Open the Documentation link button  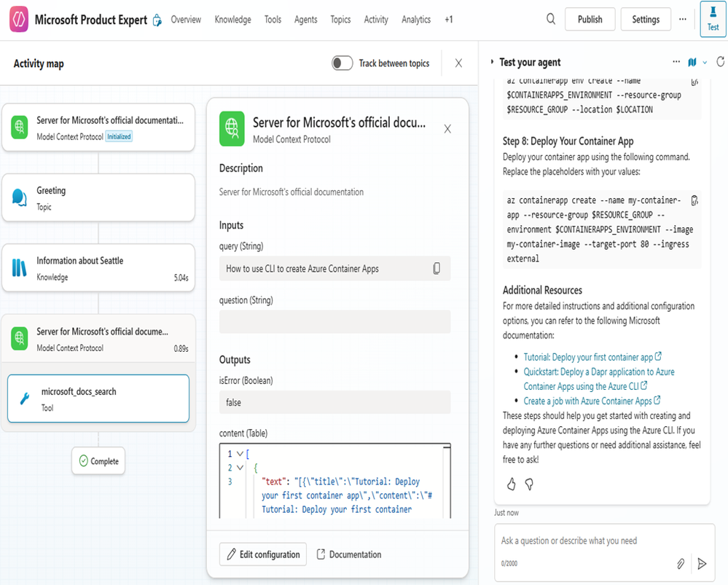(348, 554)
